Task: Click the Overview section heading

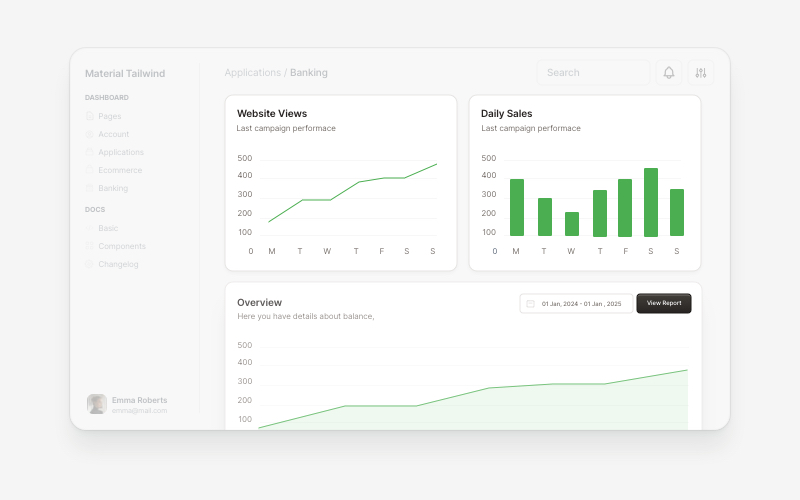Action: point(259,303)
